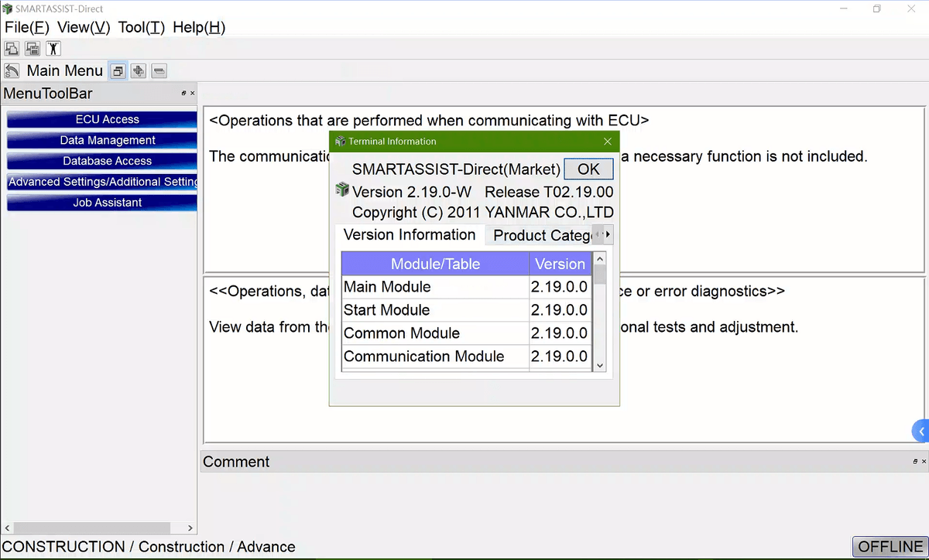Click the person figure toolbar icon
This screenshot has width=929, height=560.
(x=53, y=49)
